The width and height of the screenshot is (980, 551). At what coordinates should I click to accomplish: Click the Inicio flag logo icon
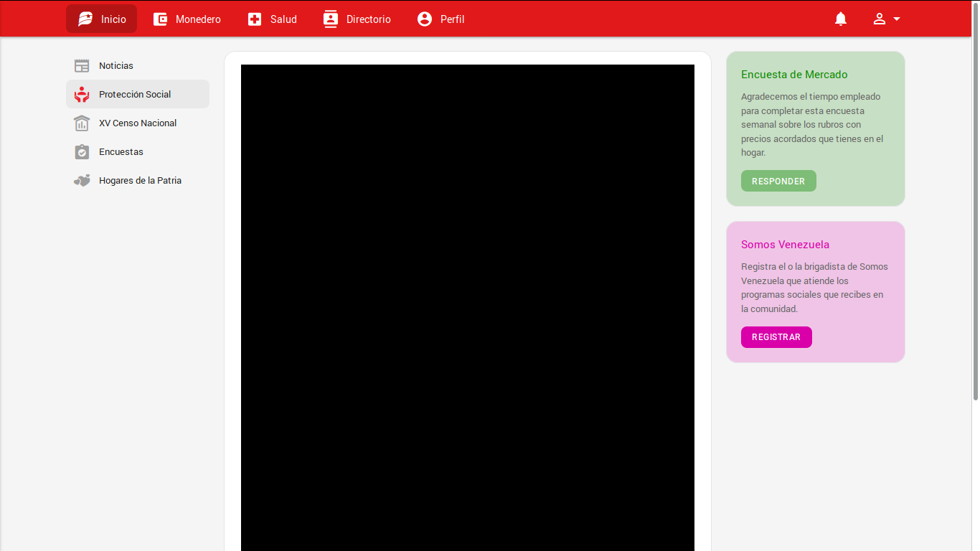click(85, 19)
